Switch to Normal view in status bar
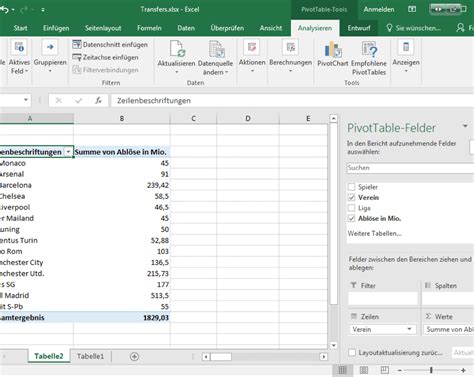 (342, 370)
